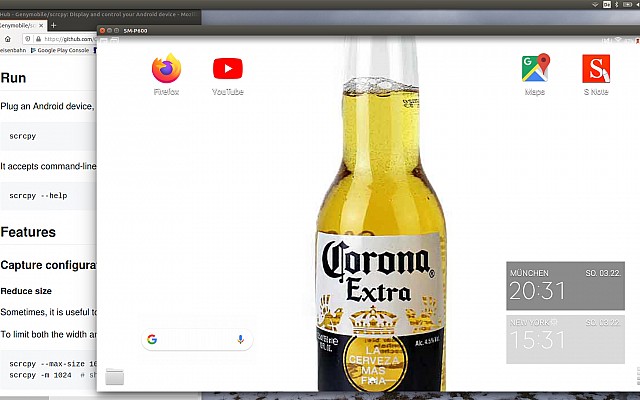640x400 pixels.
Task: Open the keyboard layout indicator in the top panel
Action: pyautogui.click(x=607, y=4)
